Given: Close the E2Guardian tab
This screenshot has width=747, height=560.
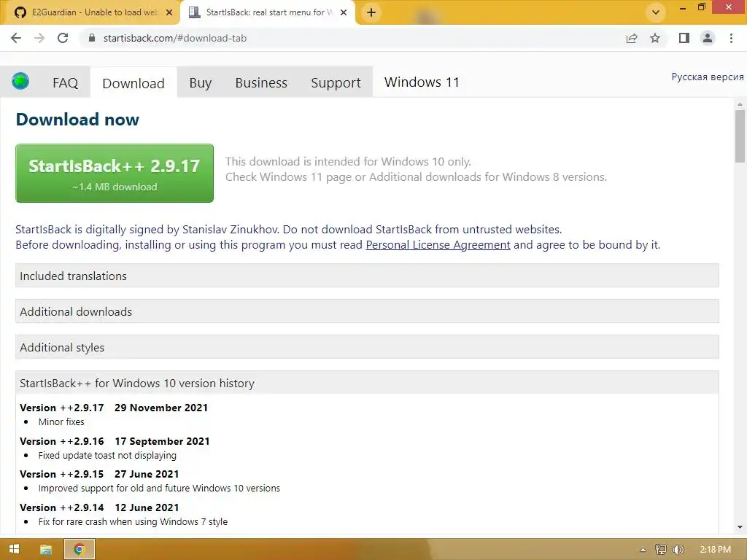Looking at the screenshot, I should tap(169, 12).
